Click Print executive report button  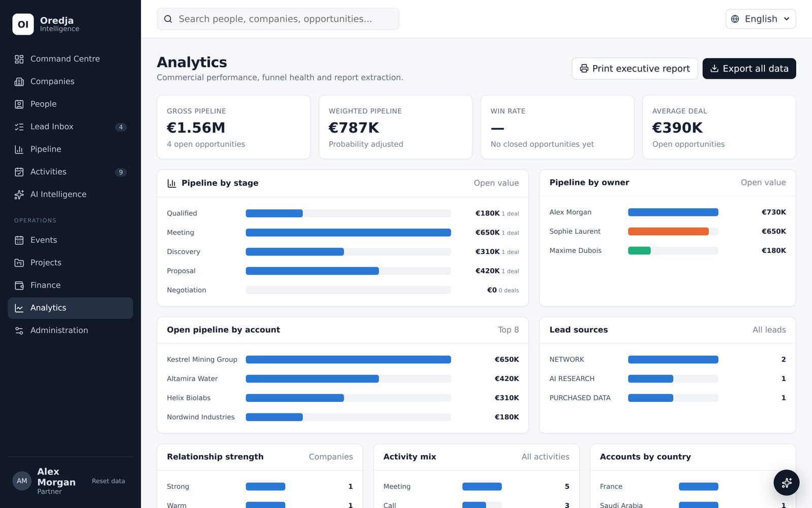(x=634, y=69)
